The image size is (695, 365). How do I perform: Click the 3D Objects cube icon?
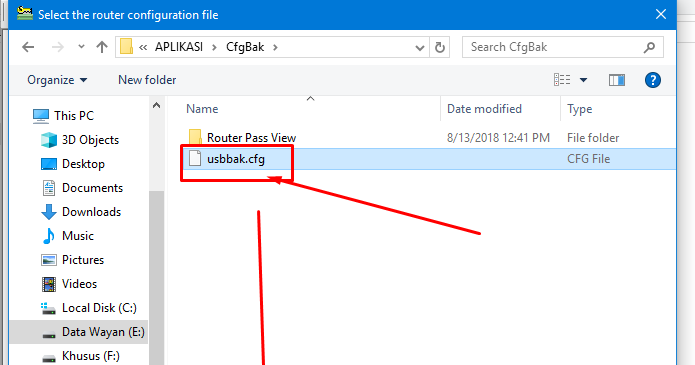[x=49, y=140]
